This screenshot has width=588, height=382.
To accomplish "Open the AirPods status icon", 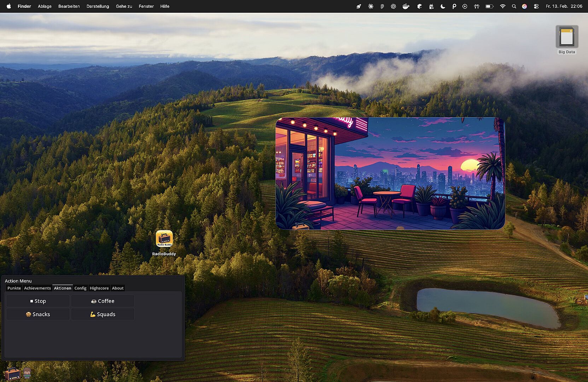I will (477, 6).
